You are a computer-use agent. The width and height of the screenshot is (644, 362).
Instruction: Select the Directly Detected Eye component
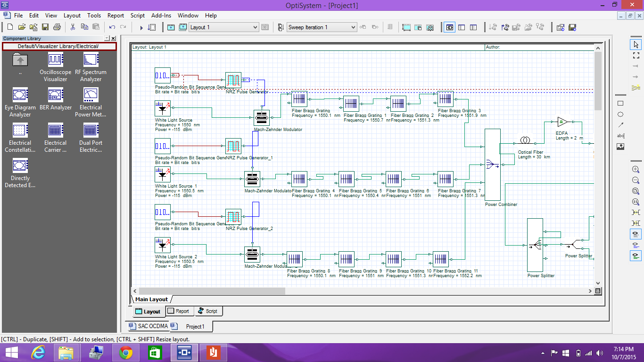point(20,173)
